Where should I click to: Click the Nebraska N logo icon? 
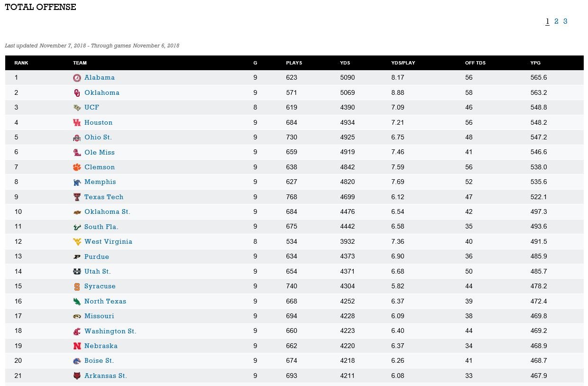77,346
